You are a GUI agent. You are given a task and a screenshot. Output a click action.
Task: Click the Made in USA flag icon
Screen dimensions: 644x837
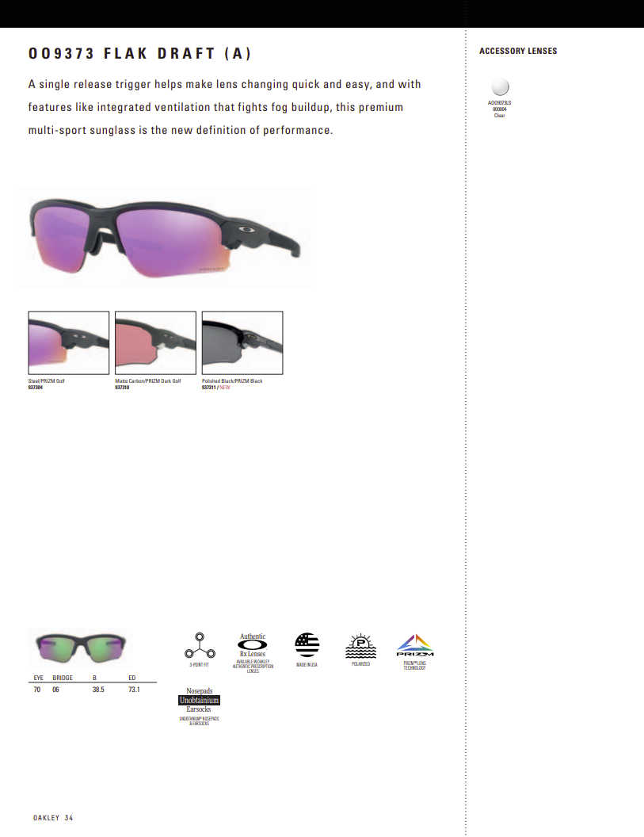tap(307, 645)
